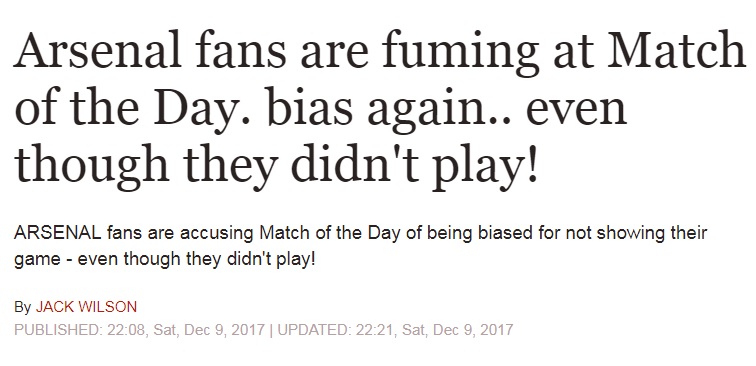This screenshot has width=756, height=366.
Task: Click the word "Day." in the headline
Action: [x=203, y=111]
